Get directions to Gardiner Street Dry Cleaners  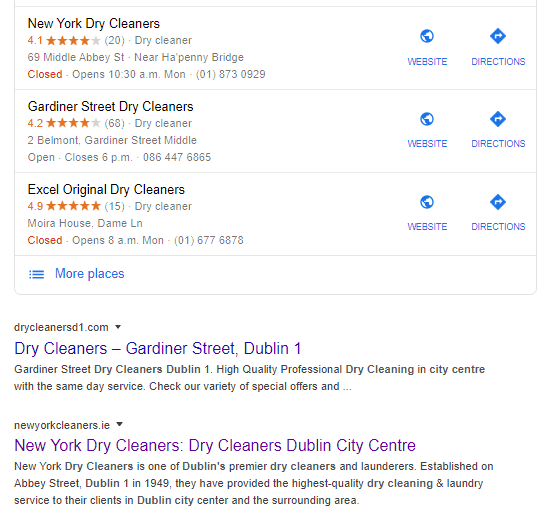pyautogui.click(x=498, y=119)
